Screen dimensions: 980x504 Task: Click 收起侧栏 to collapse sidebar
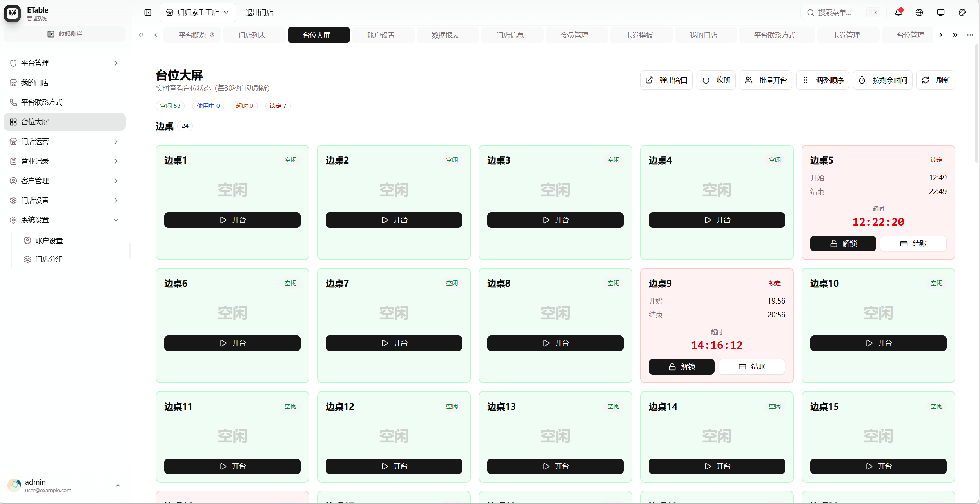(65, 34)
